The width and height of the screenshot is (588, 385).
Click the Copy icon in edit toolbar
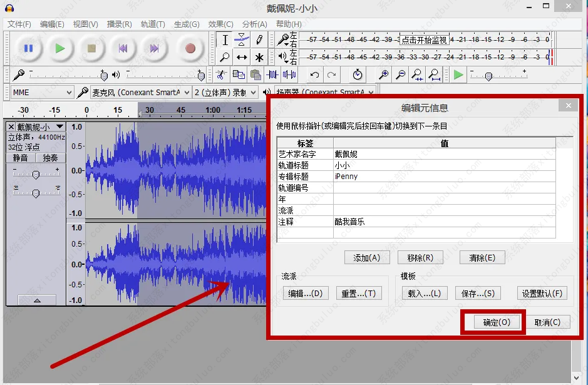[239, 75]
